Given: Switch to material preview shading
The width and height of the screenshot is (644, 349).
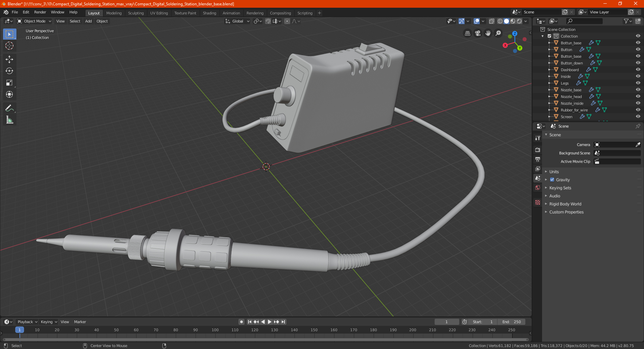Looking at the screenshot, I should tap(513, 21).
